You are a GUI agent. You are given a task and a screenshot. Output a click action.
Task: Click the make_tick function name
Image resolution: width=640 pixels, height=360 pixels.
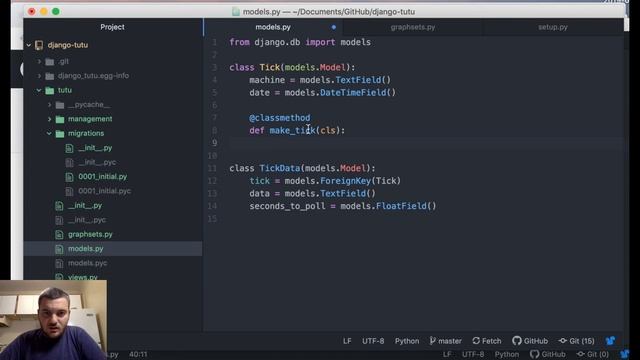point(292,131)
